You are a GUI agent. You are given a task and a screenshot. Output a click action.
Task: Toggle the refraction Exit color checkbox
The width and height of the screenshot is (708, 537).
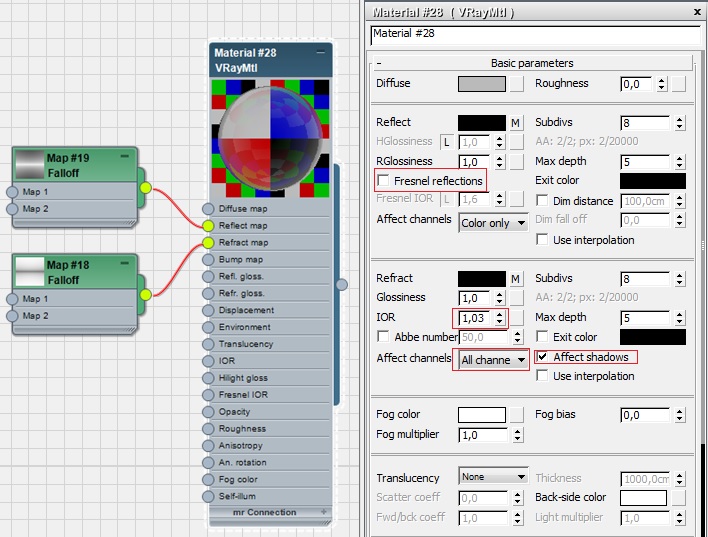click(x=542, y=336)
